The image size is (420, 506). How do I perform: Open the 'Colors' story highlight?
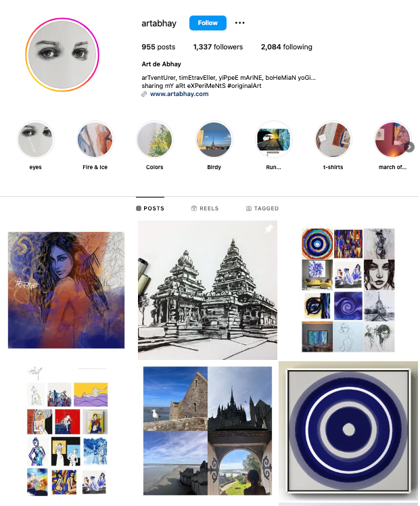pos(154,139)
